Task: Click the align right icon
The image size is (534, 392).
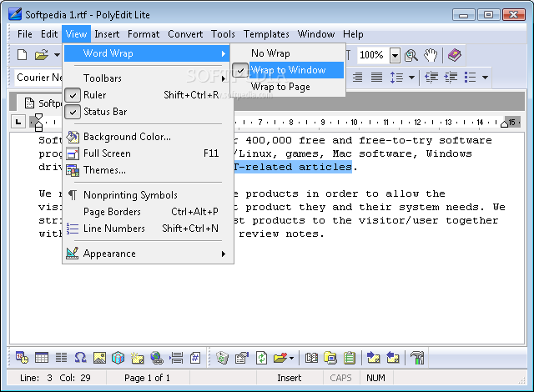Action: click(357, 78)
